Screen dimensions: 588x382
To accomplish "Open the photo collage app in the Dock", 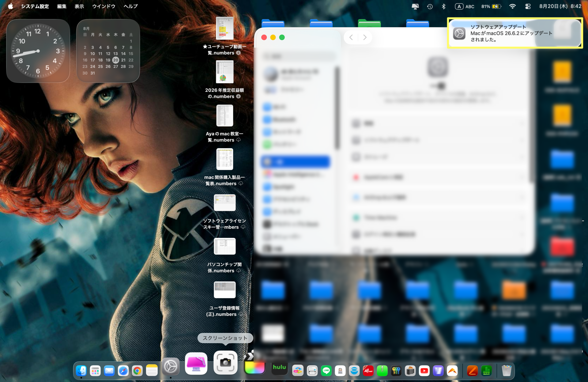I will coord(298,371).
